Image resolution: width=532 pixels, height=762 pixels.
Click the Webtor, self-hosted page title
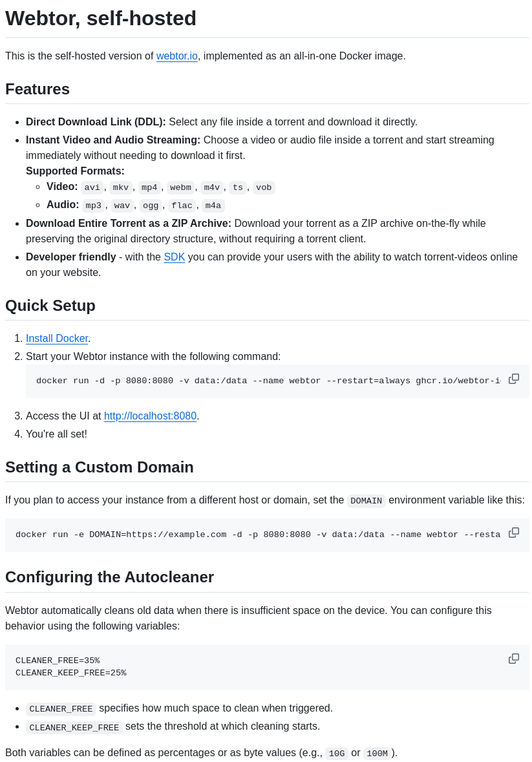click(100, 19)
